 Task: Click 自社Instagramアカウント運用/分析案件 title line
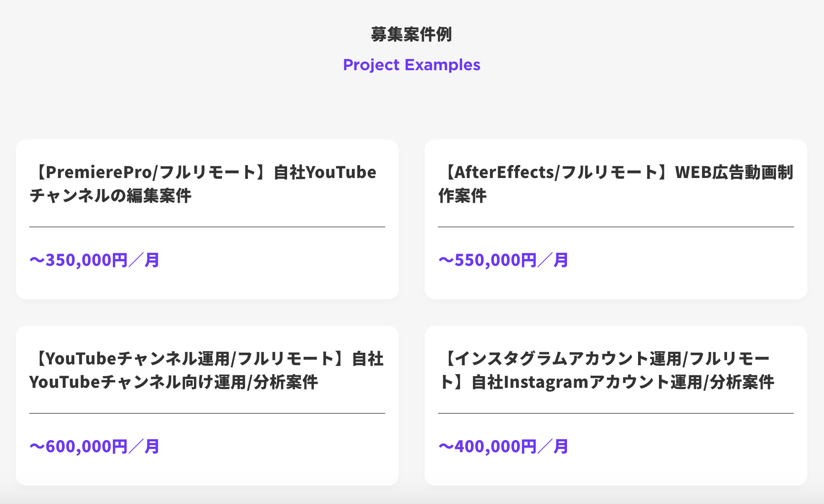(x=623, y=382)
